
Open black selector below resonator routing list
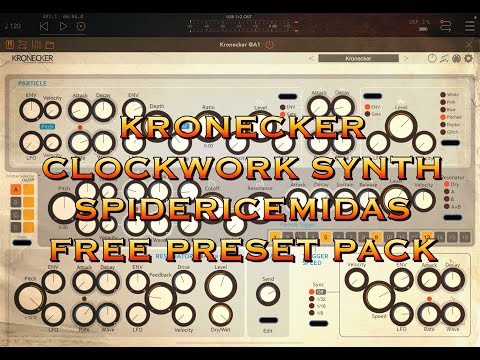[x=453, y=218]
